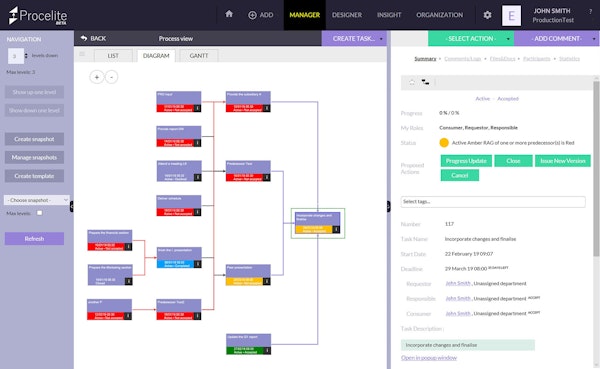Viewport: 600px width, 369px height.
Task: Tick the Max levels checkbox below the snapshot selector
Action: (39, 213)
